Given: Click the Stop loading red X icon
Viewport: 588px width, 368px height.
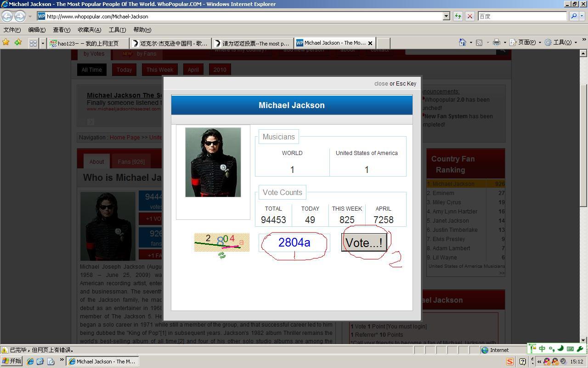Looking at the screenshot, I should pyautogui.click(x=469, y=16).
